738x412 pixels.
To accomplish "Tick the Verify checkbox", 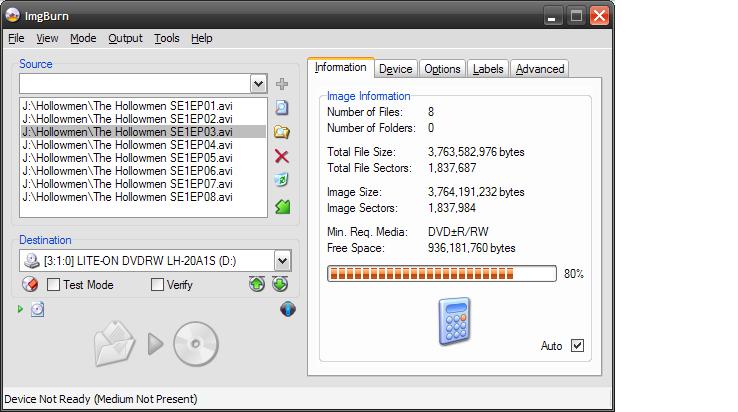I will click(157, 284).
